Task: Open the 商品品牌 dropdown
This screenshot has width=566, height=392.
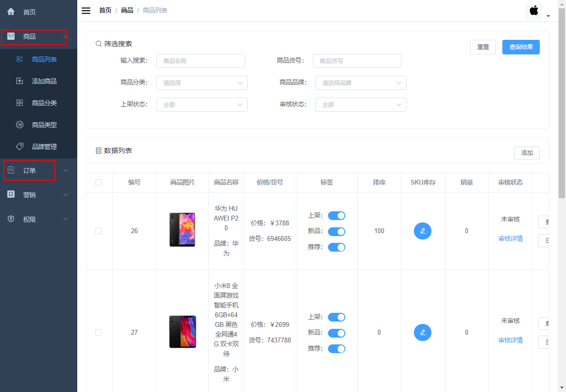Action: pyautogui.click(x=360, y=83)
